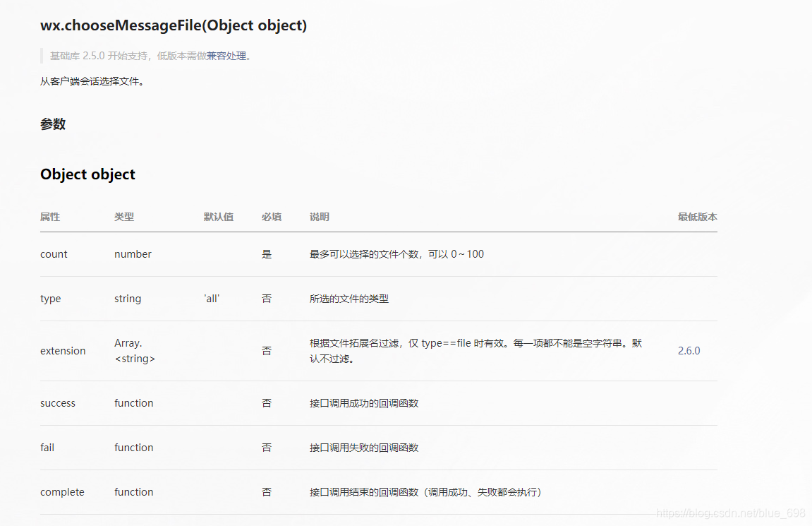
Task: Click function type in success row
Action: (133, 403)
